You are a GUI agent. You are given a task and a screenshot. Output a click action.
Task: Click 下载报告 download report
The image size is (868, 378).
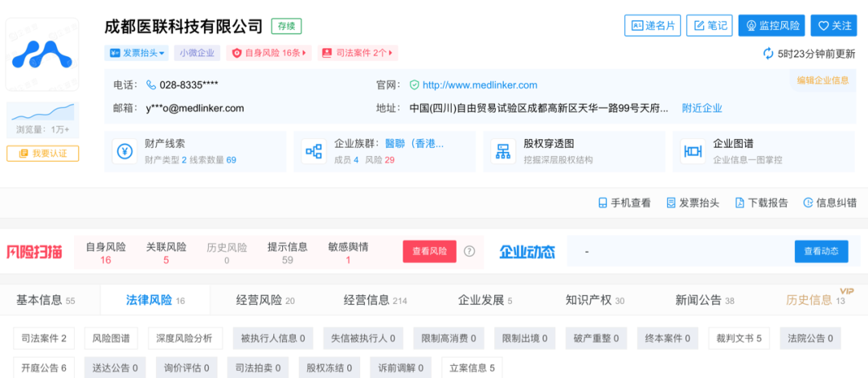click(x=762, y=203)
